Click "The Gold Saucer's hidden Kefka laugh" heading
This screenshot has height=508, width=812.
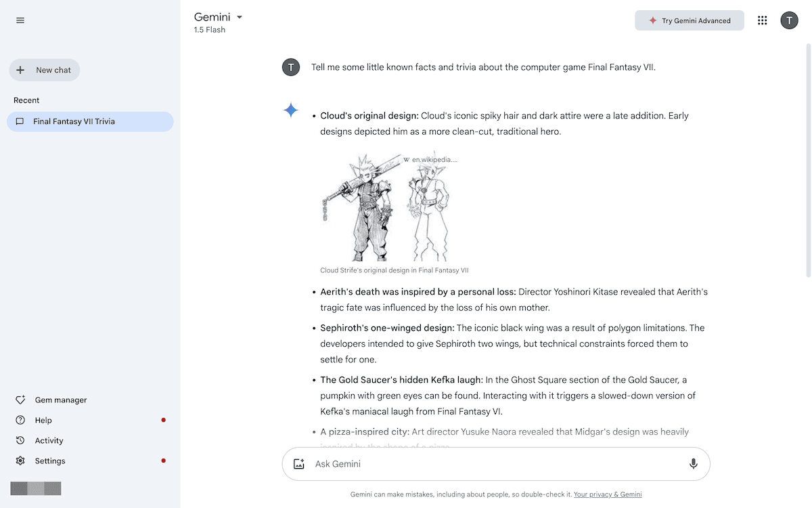(x=402, y=380)
